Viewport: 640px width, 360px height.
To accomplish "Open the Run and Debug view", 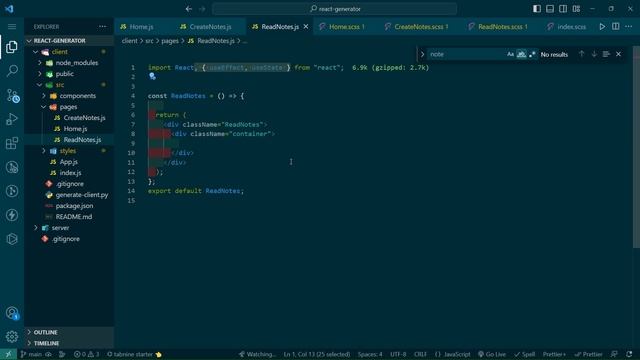I will [x=12, y=119].
